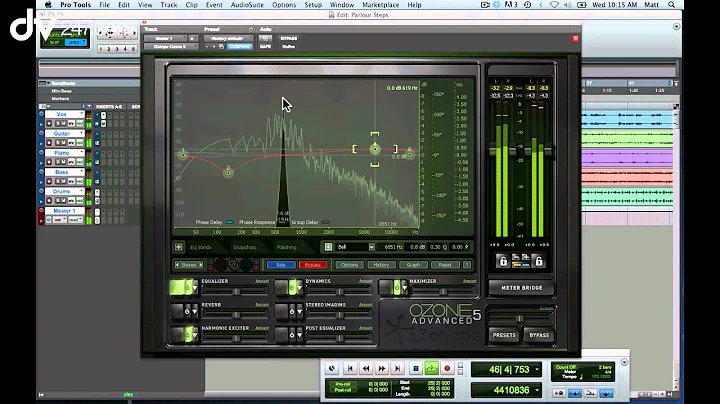
Task: Solo the Guitar track
Action: (x=58, y=143)
